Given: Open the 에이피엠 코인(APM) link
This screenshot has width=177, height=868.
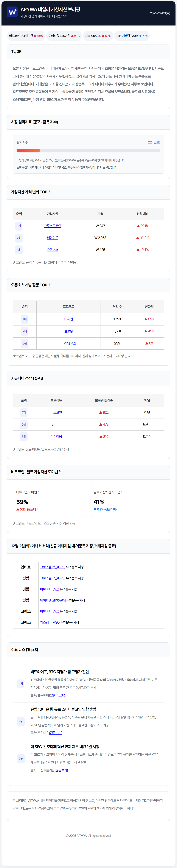Looking at the screenshot, I should tap(53, 600).
